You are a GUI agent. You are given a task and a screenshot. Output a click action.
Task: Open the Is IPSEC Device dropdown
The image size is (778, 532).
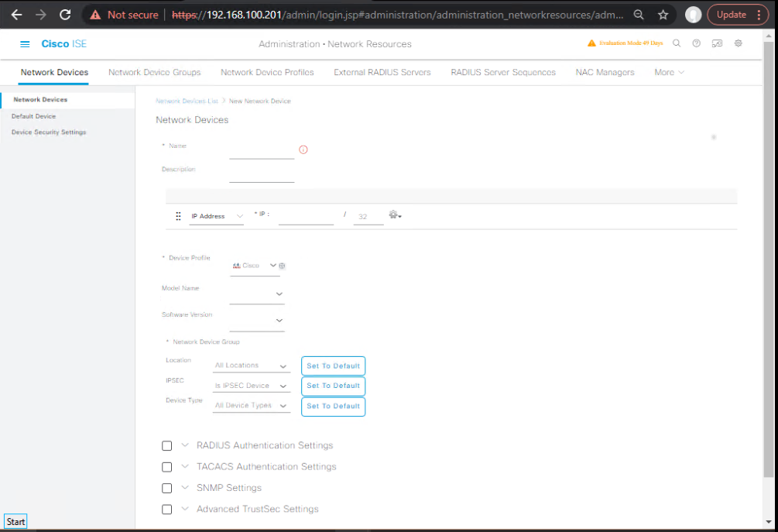point(251,386)
